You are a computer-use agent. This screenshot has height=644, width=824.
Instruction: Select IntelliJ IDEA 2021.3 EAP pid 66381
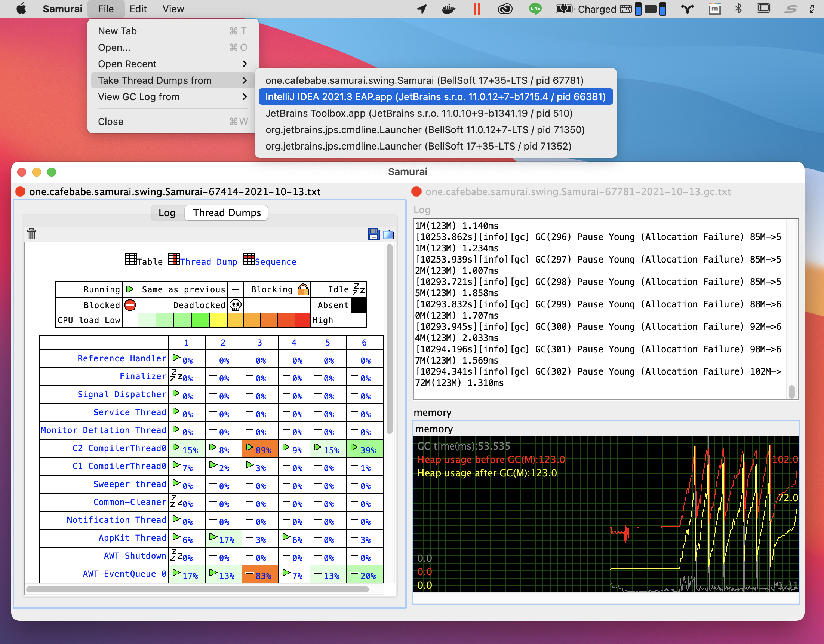tap(436, 97)
